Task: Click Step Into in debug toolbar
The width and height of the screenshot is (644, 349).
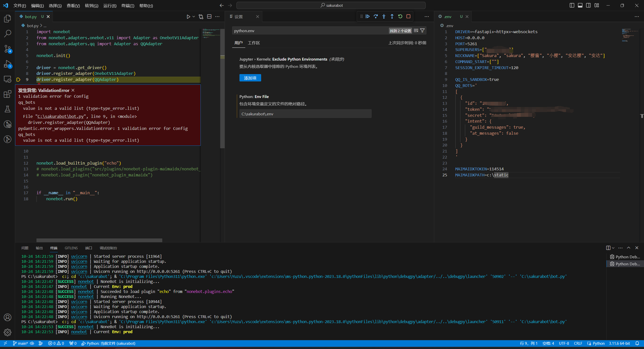Action: click(384, 16)
